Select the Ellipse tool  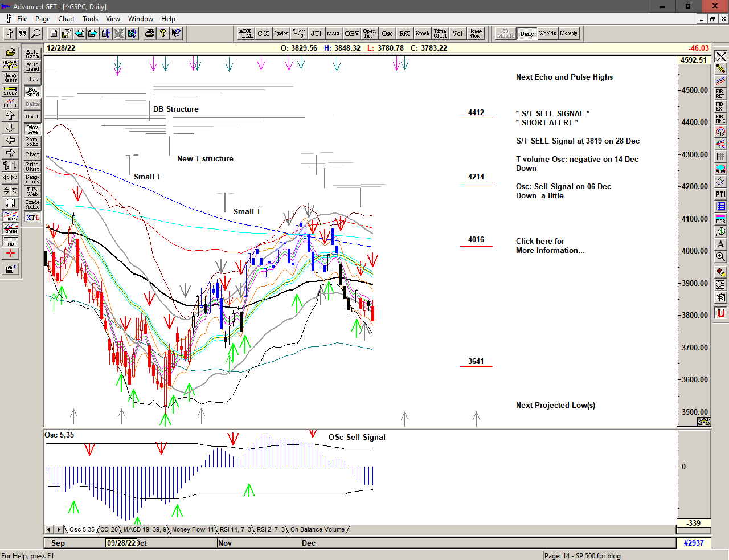720,169
